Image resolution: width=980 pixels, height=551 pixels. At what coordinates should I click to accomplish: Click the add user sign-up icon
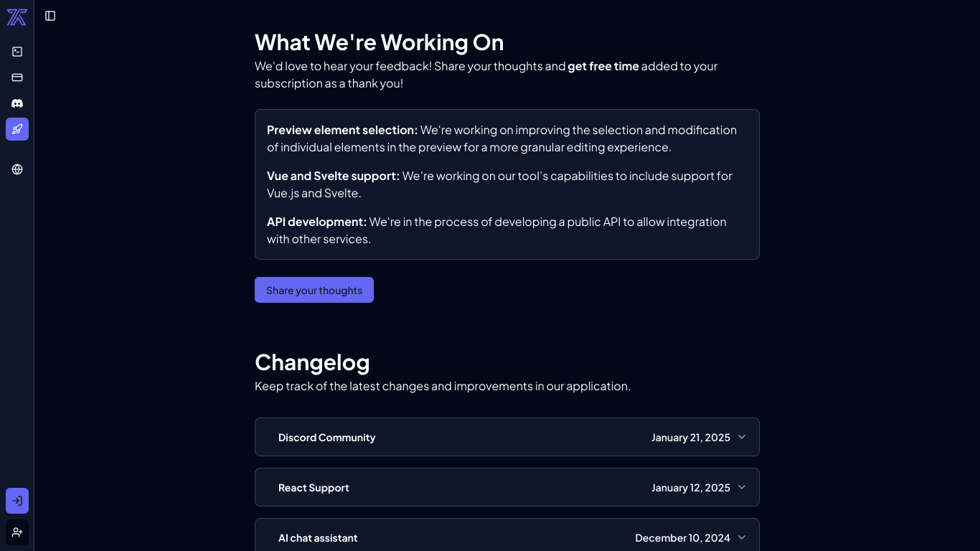click(17, 532)
